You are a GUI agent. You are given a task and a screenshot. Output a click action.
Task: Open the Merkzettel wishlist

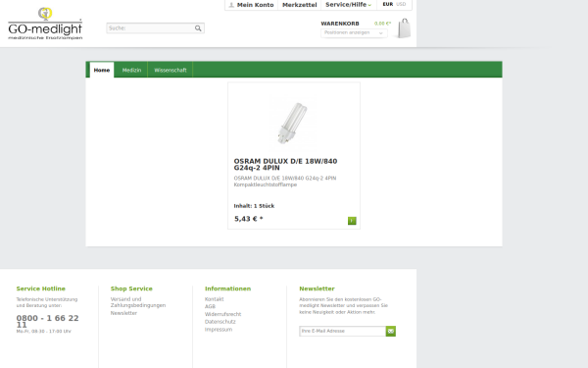(x=299, y=5)
